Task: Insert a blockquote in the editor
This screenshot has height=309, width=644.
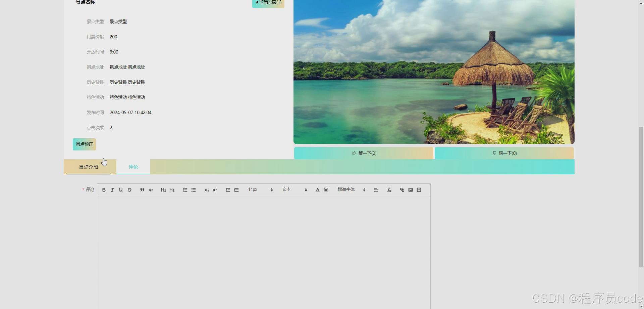Action: click(x=142, y=190)
